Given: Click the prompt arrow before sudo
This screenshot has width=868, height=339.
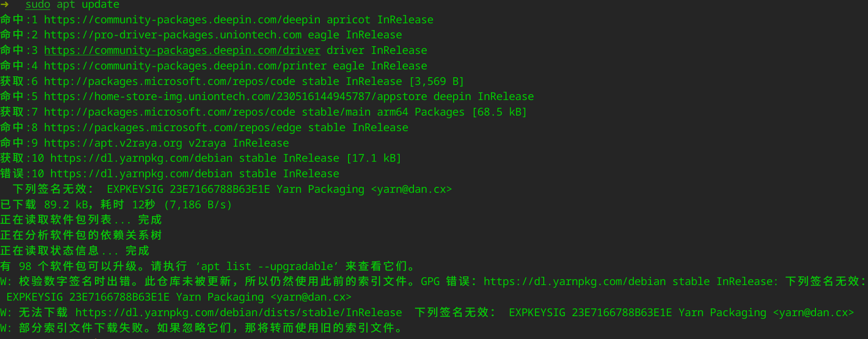Looking at the screenshot, I should pyautogui.click(x=5, y=5).
